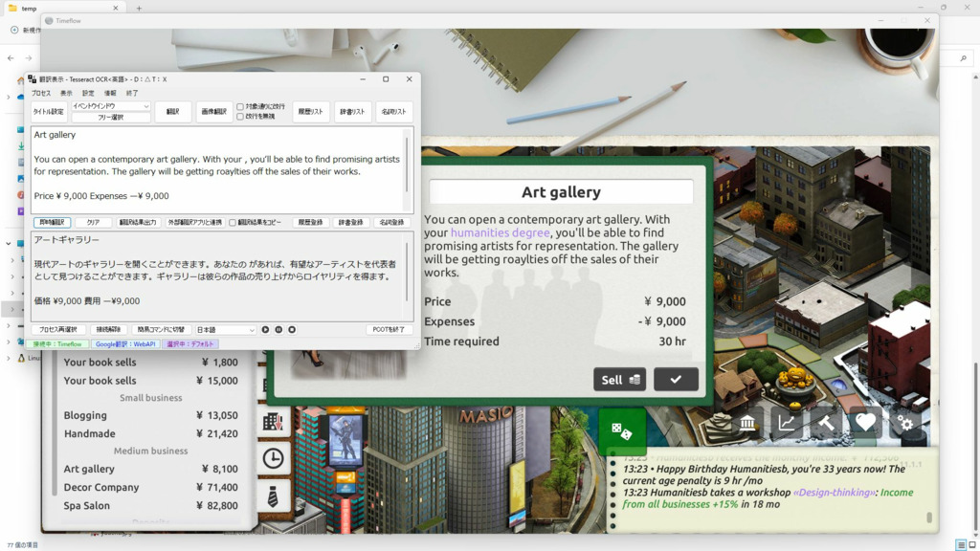Open the プロセス menu
Screen dimensions: 980x551
pyautogui.click(x=41, y=93)
